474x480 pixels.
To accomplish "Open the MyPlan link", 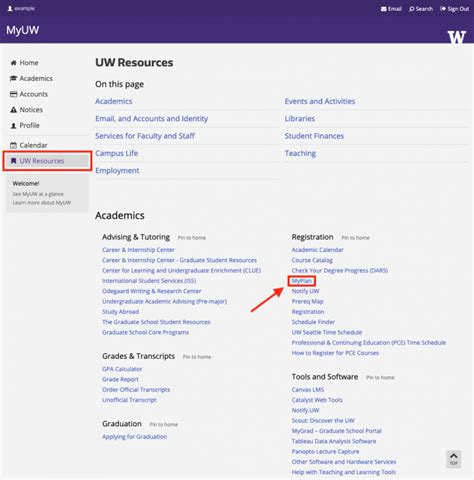I will click(302, 281).
